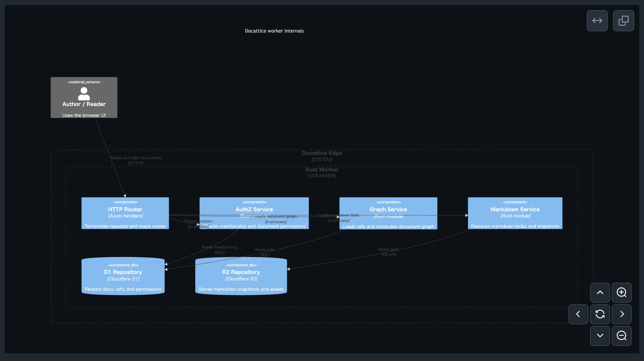Click the Checks session relationship label
644x361 pixels.
pyautogui.click(x=198, y=221)
